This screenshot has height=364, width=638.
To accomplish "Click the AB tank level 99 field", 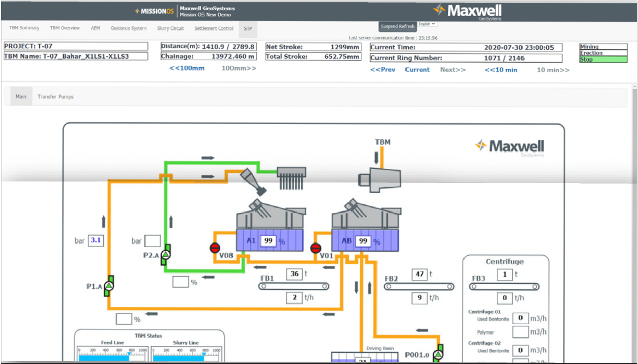I will 363,241.
